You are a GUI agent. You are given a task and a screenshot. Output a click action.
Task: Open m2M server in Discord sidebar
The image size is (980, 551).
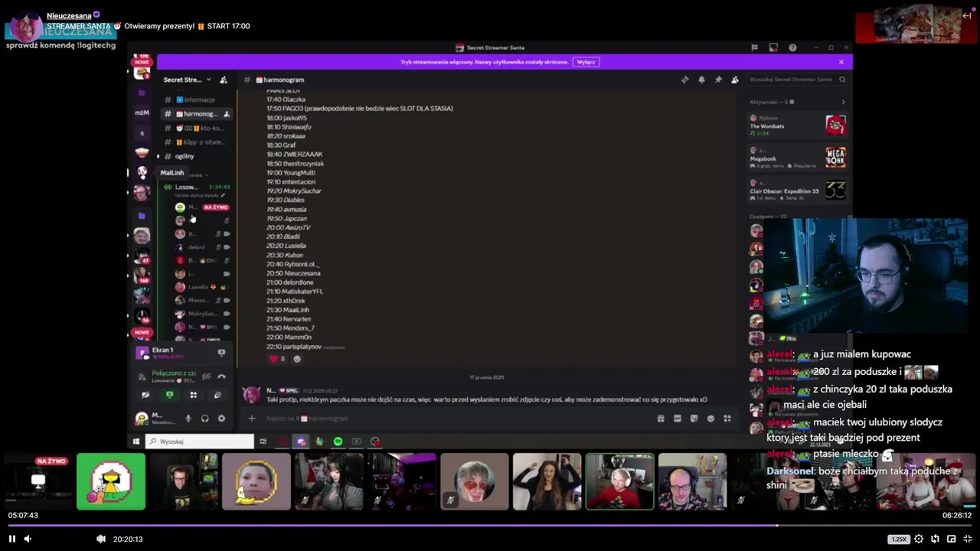(x=142, y=112)
